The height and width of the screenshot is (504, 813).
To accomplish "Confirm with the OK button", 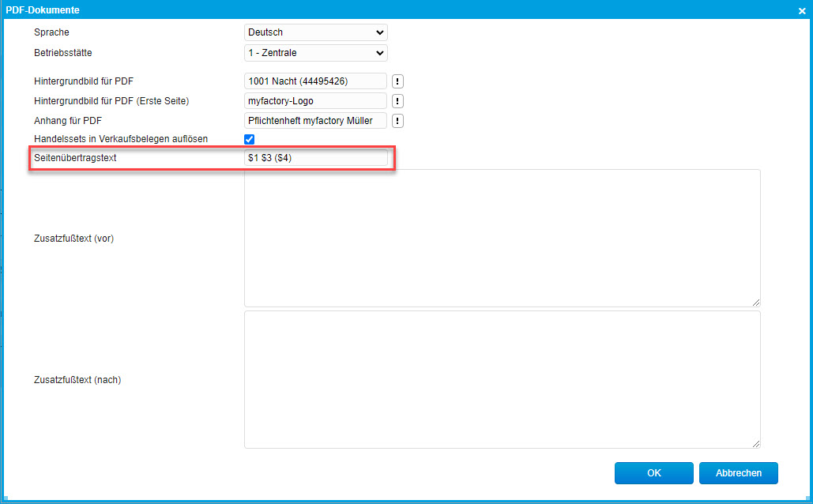I will [654, 473].
